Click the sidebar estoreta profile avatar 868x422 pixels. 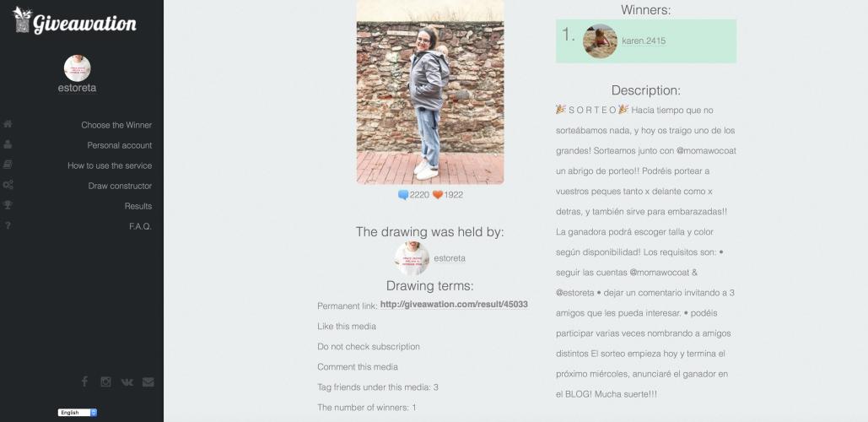coord(78,68)
